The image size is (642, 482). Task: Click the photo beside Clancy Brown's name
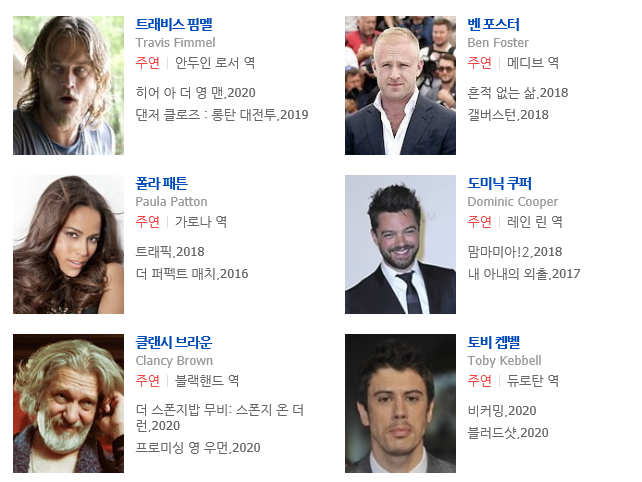(x=68, y=403)
